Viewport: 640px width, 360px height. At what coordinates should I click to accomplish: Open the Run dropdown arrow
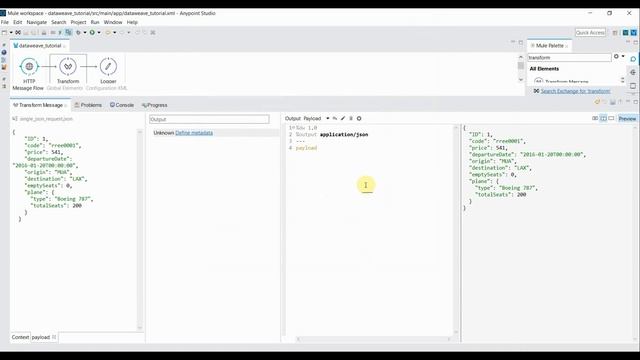click(99, 33)
